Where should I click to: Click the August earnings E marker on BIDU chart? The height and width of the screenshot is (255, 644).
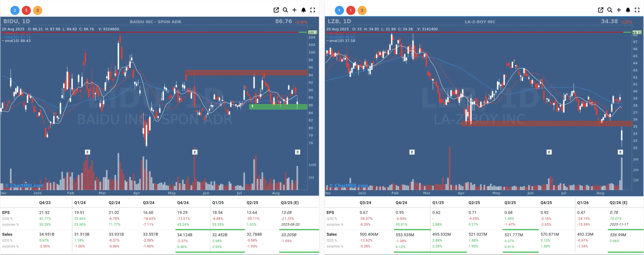298,152
